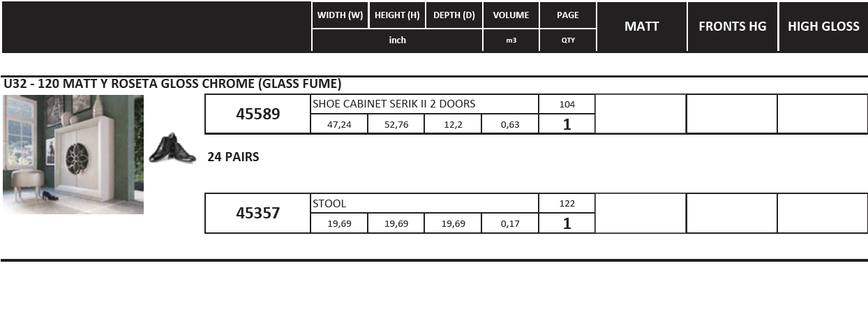Viewport: 868px width, 335px height.
Task: Select product code 45357
Action: (257, 213)
